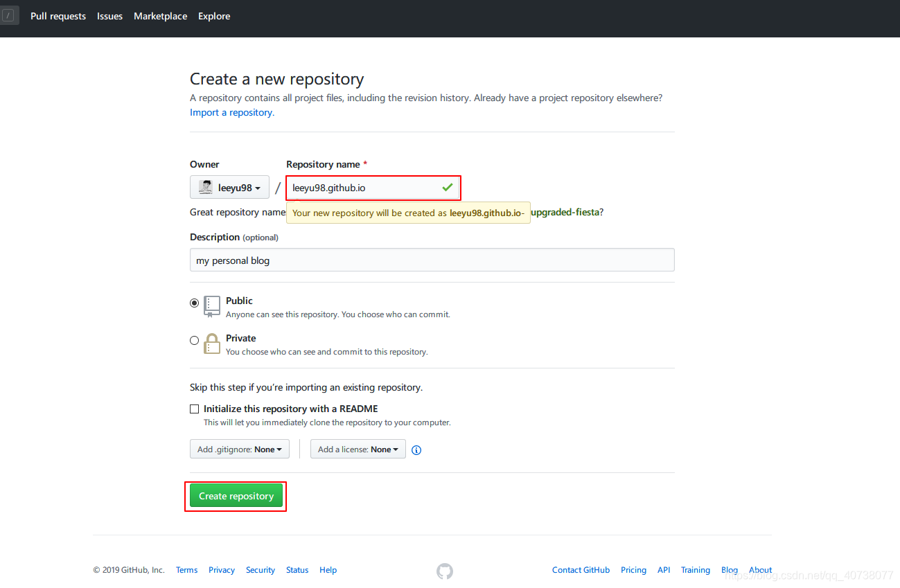Open the Privacy footer link
Screen dimensions: 900x588
pyautogui.click(x=222, y=570)
